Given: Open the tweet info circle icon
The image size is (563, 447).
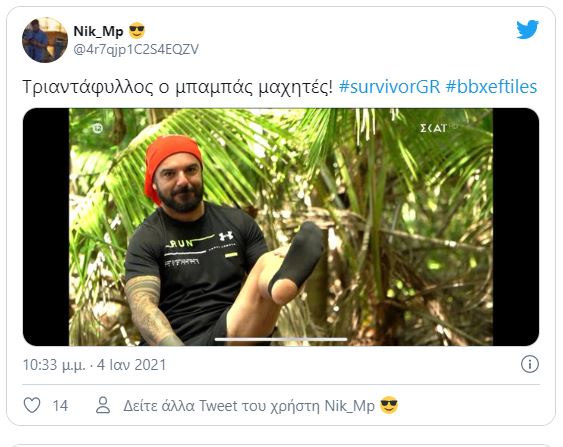Looking at the screenshot, I should [530, 364].
